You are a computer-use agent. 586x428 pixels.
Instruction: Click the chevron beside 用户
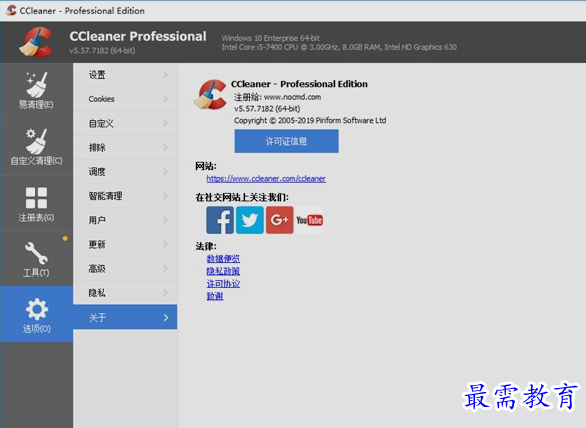coord(165,220)
